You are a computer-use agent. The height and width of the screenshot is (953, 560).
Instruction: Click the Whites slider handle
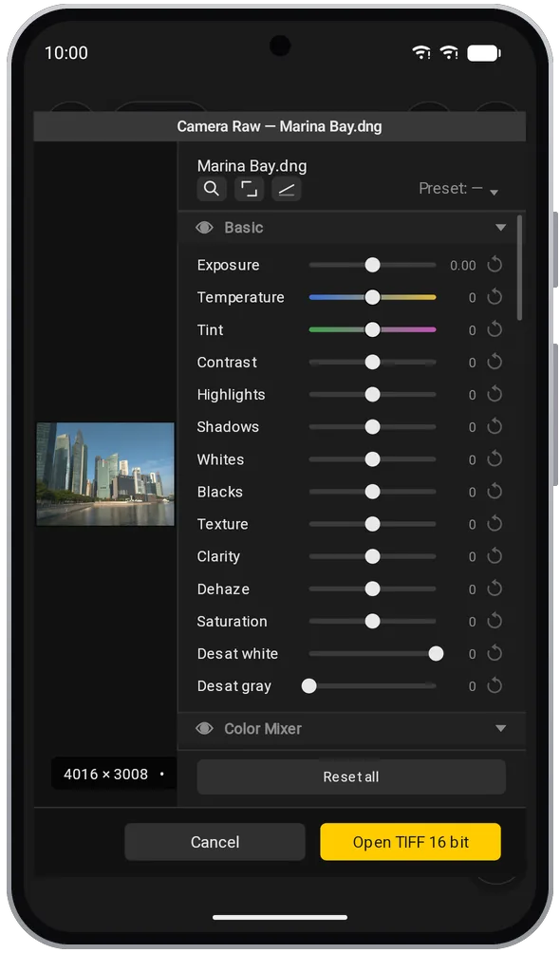coord(373,459)
